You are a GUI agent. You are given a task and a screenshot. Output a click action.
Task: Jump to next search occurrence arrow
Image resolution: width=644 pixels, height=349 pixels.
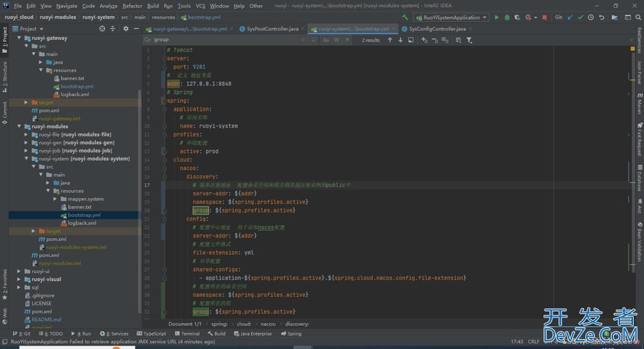[401, 40]
